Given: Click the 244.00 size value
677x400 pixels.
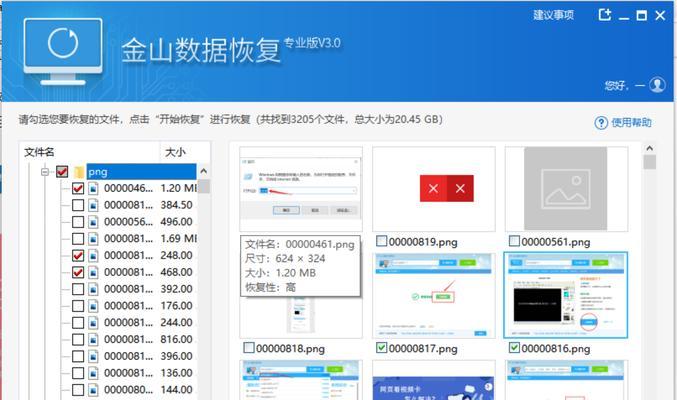Looking at the screenshot, I should pos(176,323).
